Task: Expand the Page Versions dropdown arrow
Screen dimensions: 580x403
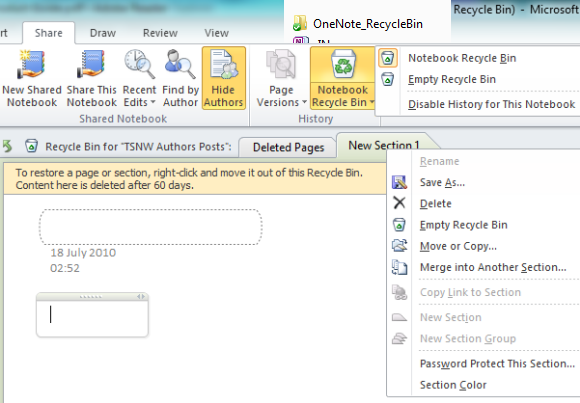Action: pyautogui.click(x=304, y=102)
